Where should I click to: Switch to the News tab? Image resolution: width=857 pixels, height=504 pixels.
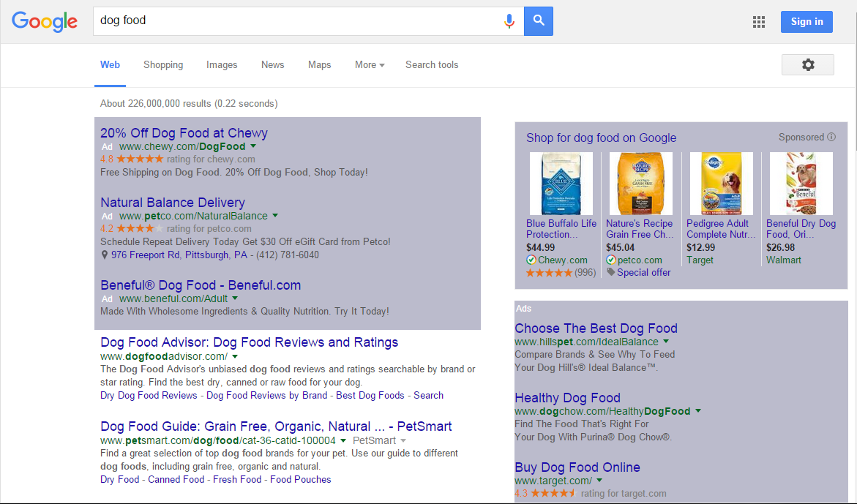click(x=273, y=65)
